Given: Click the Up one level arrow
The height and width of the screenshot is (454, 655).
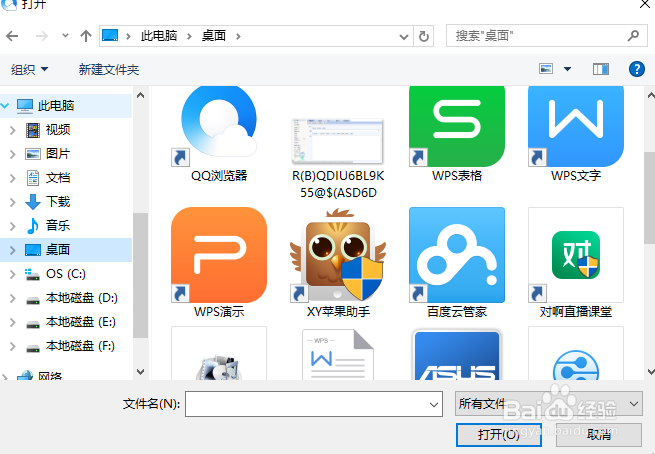Looking at the screenshot, I should (86, 36).
